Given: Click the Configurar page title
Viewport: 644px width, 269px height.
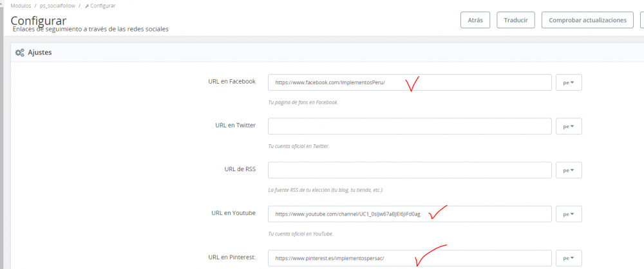Looking at the screenshot, I should point(38,19).
